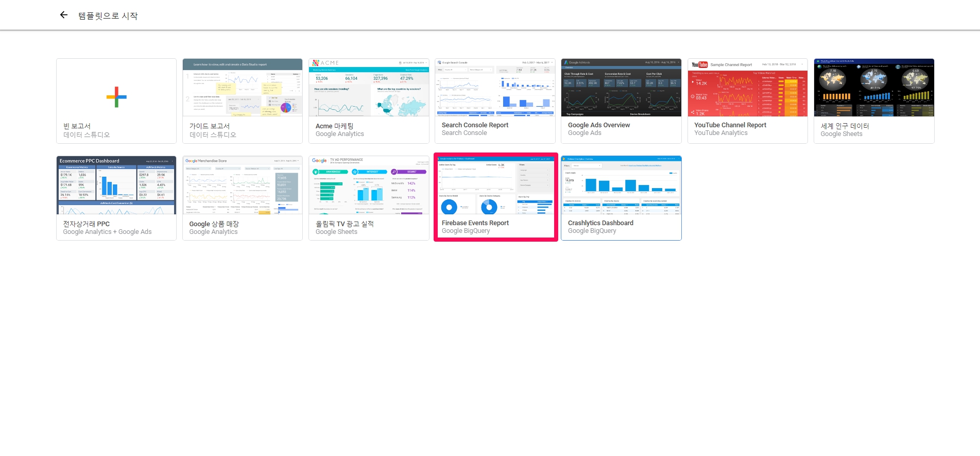Click the 전자상거래 PPC title text

(x=87, y=224)
